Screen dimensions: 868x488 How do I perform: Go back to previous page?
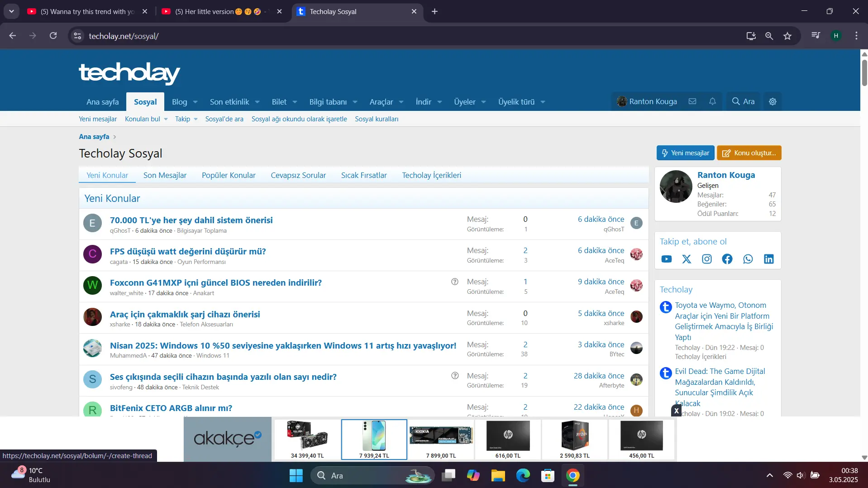[x=13, y=35]
